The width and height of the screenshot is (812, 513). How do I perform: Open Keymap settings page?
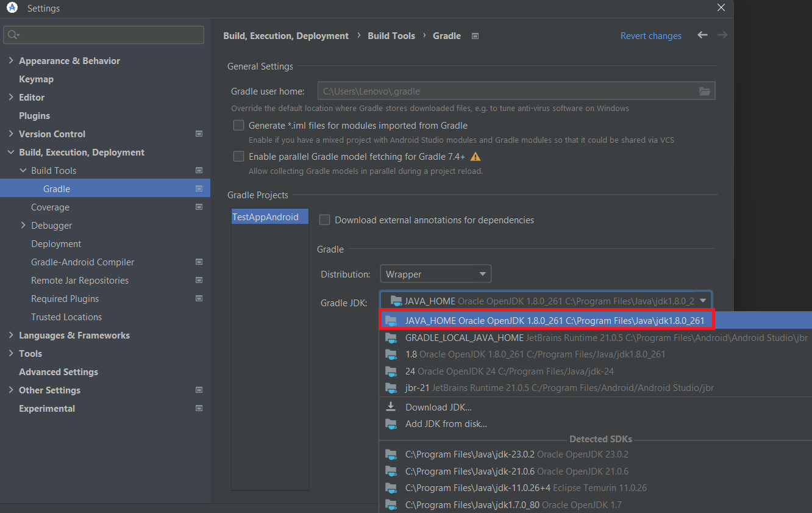pos(36,79)
